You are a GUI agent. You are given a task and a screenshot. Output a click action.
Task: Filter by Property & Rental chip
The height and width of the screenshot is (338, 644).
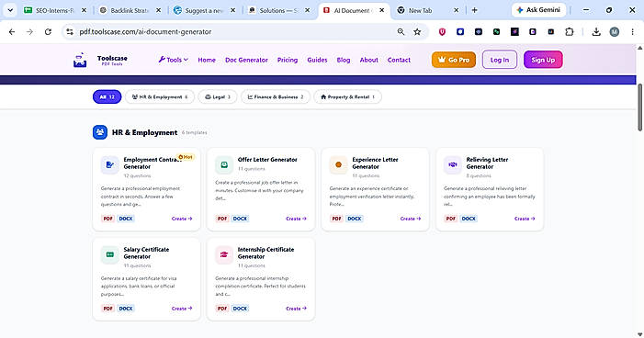coord(348,97)
